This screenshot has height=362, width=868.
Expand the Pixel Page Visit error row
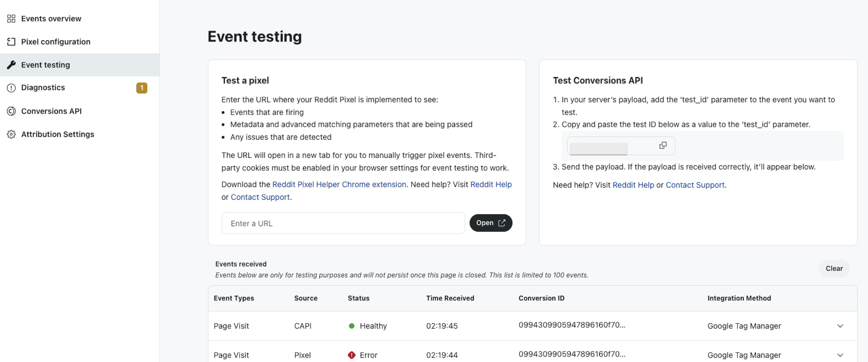(x=840, y=355)
